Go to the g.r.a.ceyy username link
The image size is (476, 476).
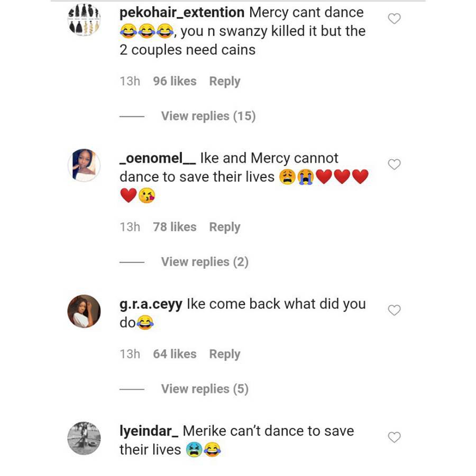(151, 304)
